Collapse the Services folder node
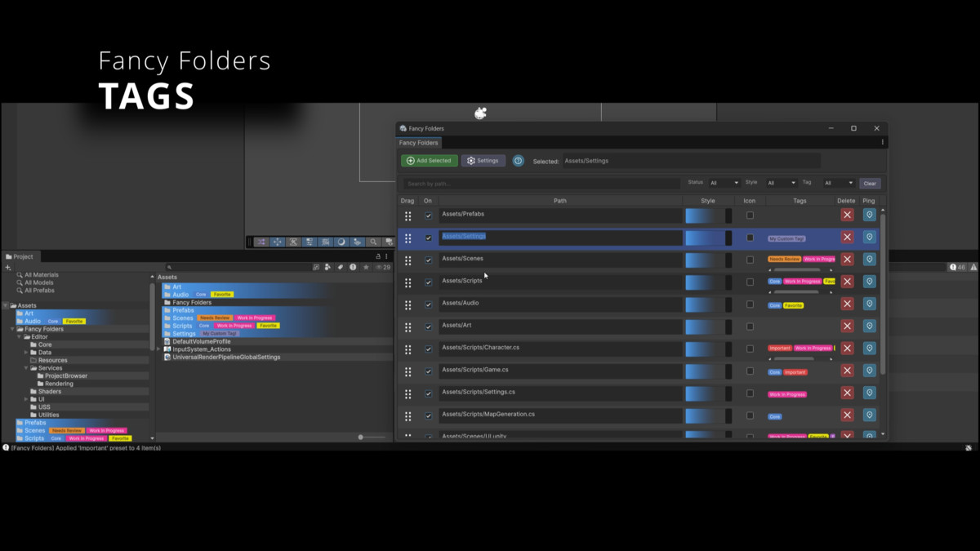The height and width of the screenshot is (551, 980). 26,368
